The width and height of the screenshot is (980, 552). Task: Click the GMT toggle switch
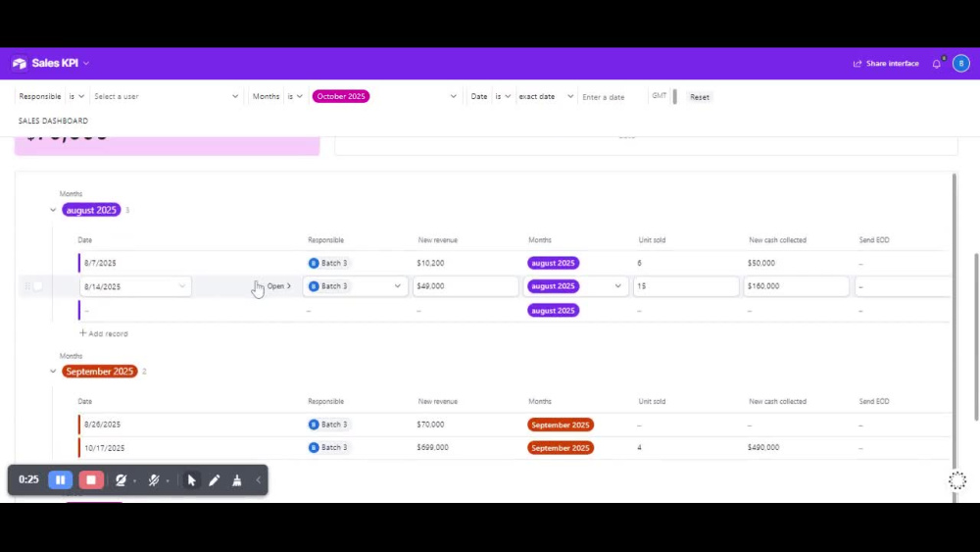674,97
